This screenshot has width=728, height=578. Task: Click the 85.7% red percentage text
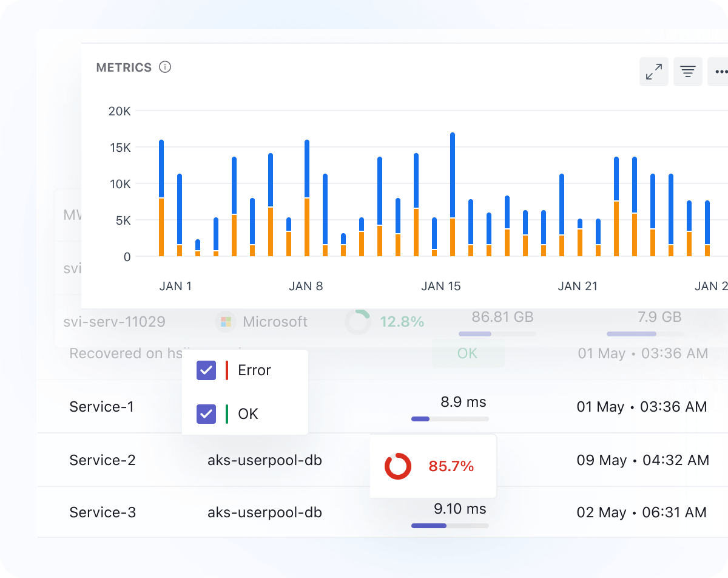(x=451, y=466)
